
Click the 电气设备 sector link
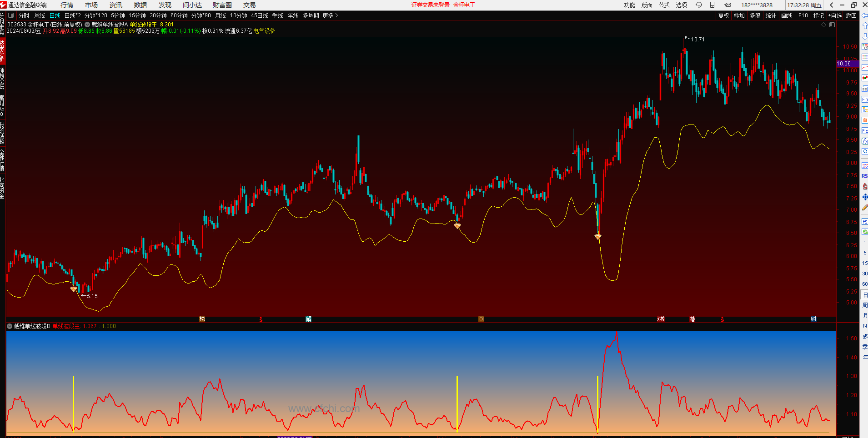264,31
